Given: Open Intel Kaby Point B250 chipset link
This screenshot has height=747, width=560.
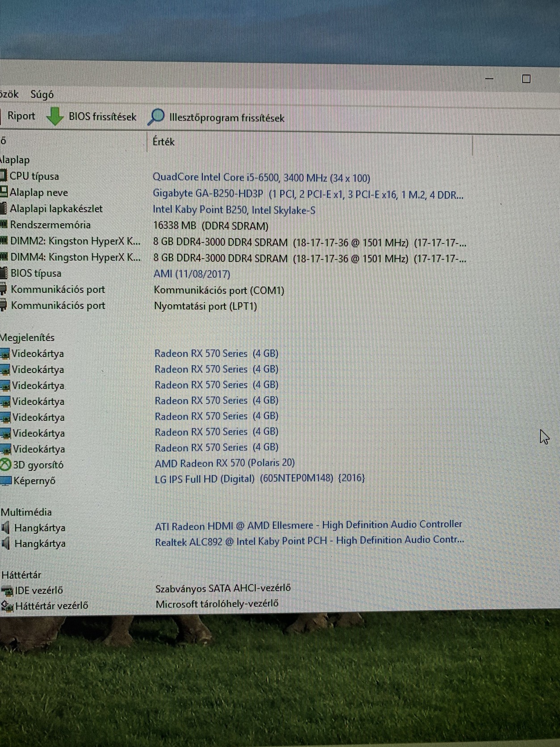Looking at the screenshot, I should [x=234, y=210].
